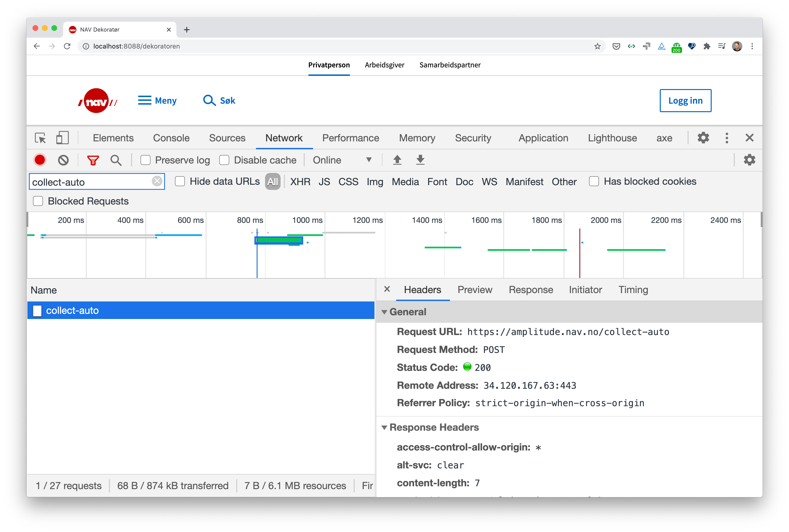
Task: Select the inspect element picker icon
Action: point(40,138)
